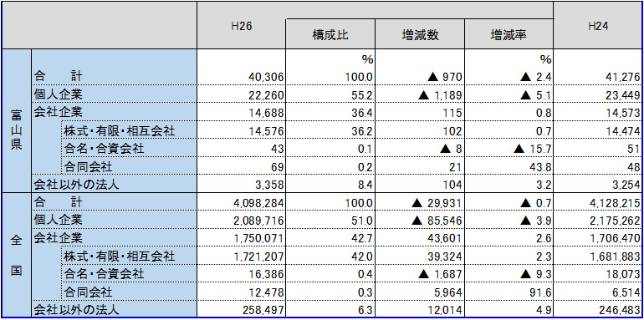The image size is (644, 320).
Task: Click the cell with value 43,601
Action: [x=420, y=238]
